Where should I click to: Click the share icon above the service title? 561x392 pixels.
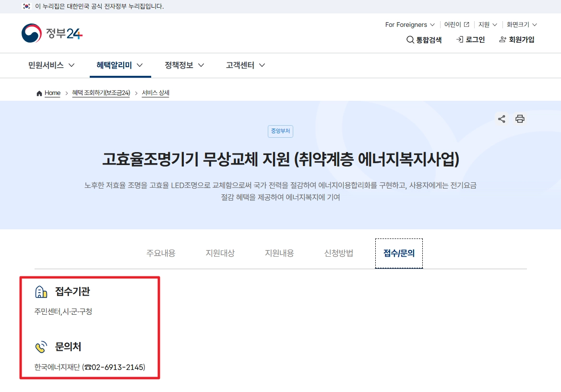[x=501, y=119]
